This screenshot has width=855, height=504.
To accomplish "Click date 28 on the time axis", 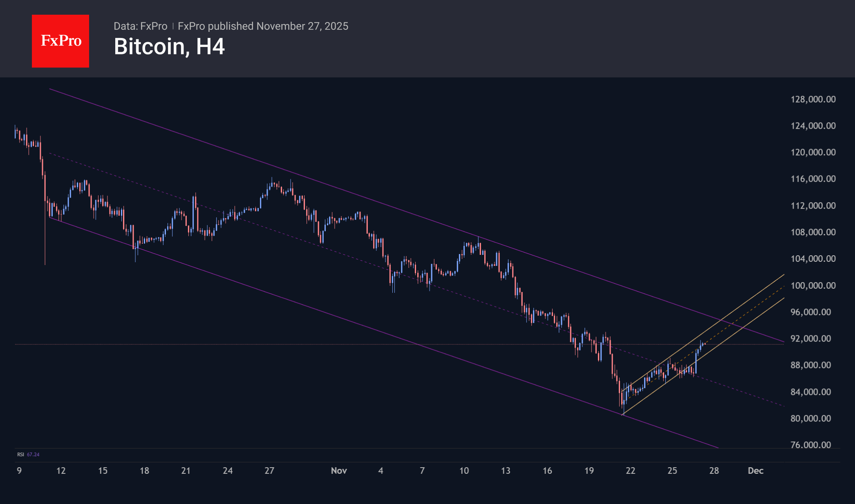I will pos(714,471).
